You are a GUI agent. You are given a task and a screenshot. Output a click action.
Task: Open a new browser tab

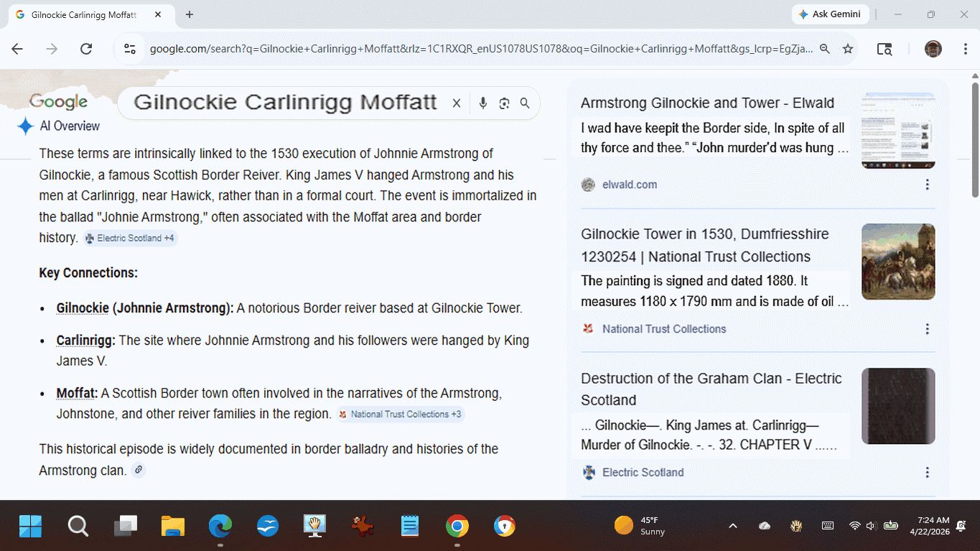(x=190, y=14)
